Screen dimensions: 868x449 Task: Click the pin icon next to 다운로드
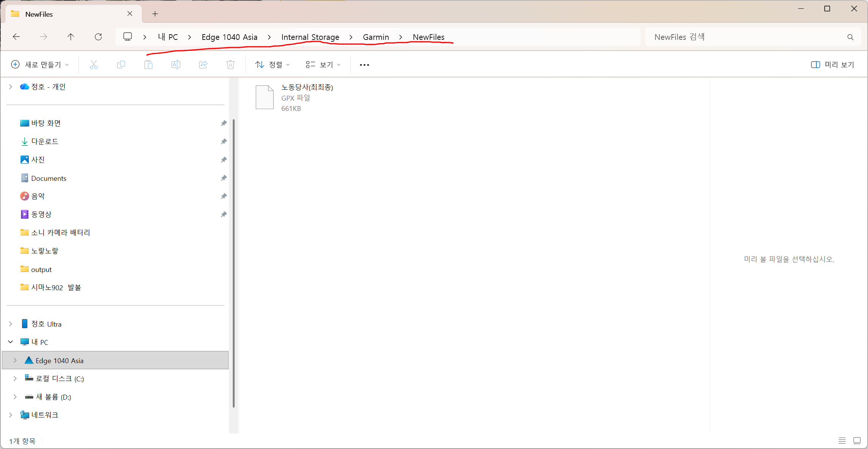tap(224, 141)
